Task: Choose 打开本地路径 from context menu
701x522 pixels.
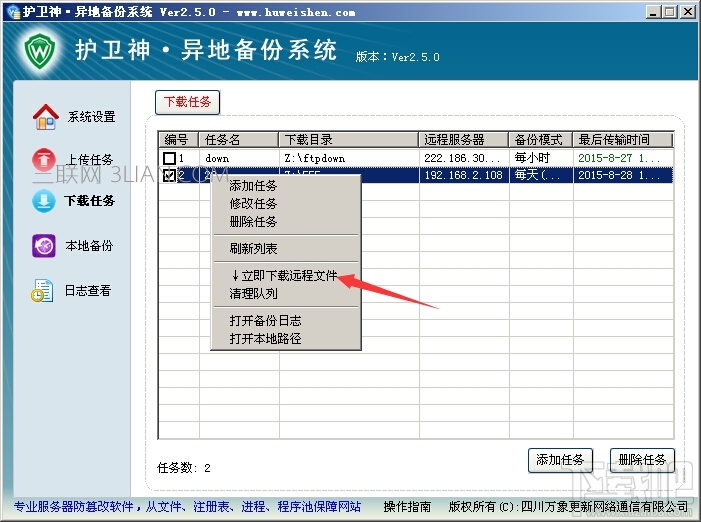Action: point(265,338)
